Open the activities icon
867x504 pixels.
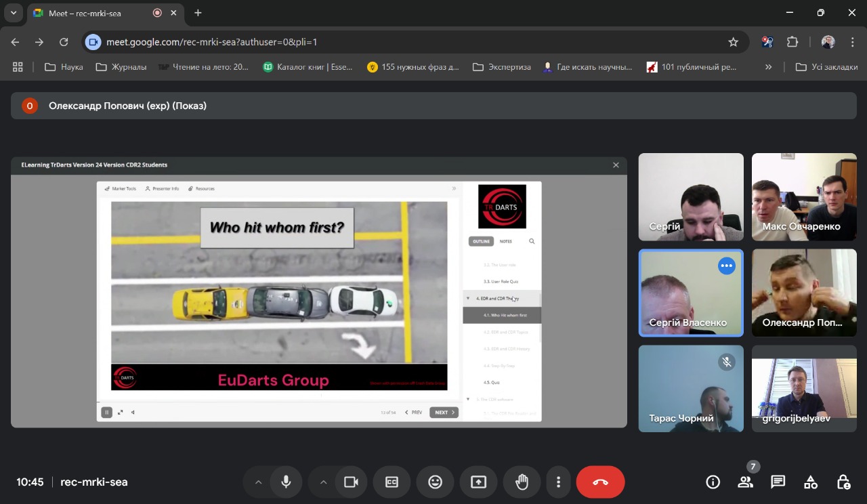[810, 482]
